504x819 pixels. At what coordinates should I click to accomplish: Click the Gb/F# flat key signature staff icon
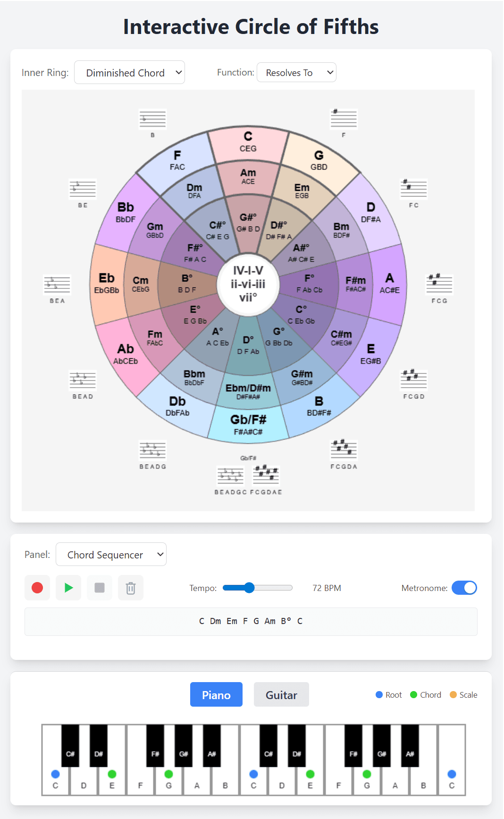click(230, 477)
